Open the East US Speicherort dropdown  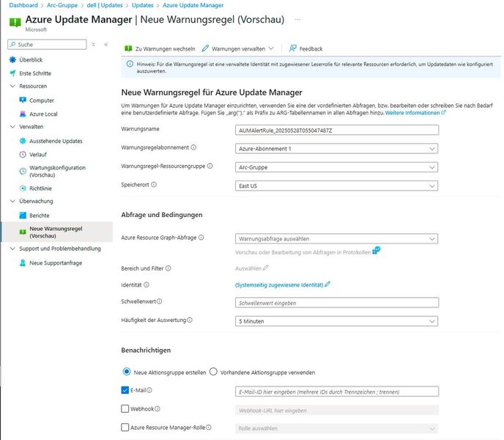336,186
